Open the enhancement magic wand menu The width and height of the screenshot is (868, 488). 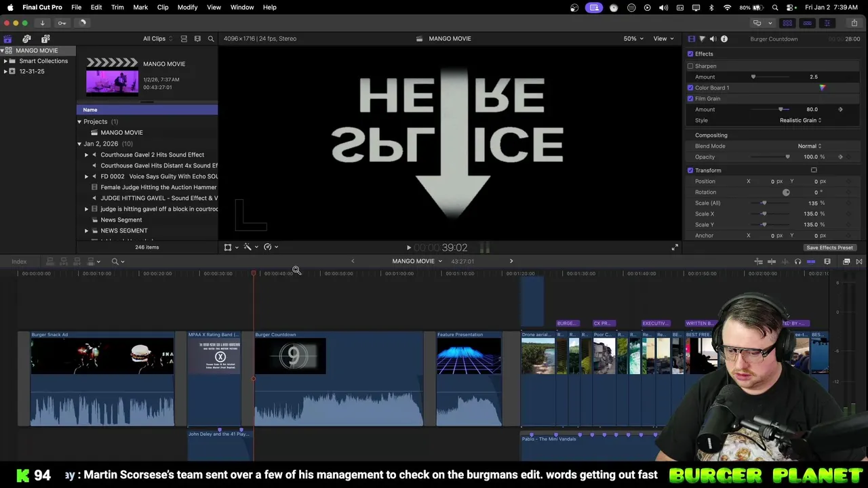250,247
